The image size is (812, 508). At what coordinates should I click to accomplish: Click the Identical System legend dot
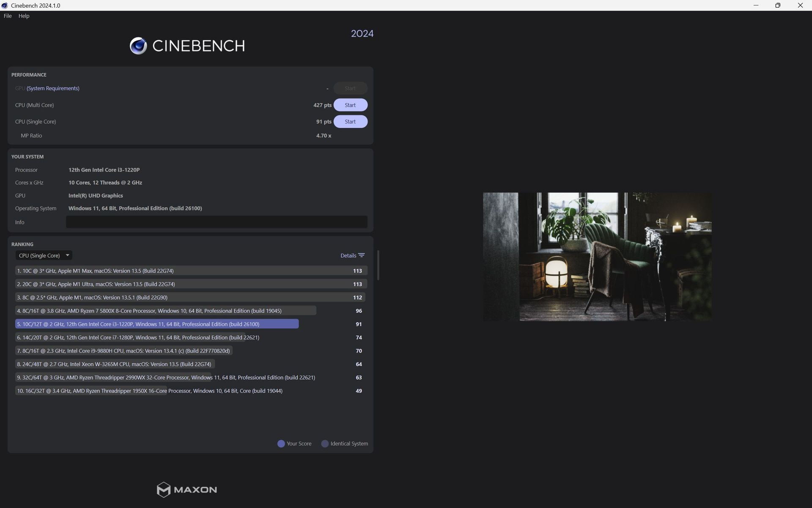pyautogui.click(x=325, y=444)
